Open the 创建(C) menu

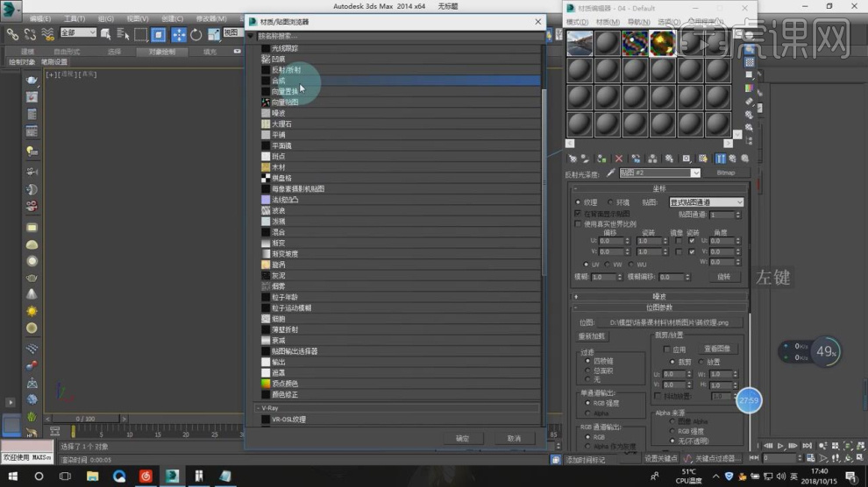click(x=172, y=18)
